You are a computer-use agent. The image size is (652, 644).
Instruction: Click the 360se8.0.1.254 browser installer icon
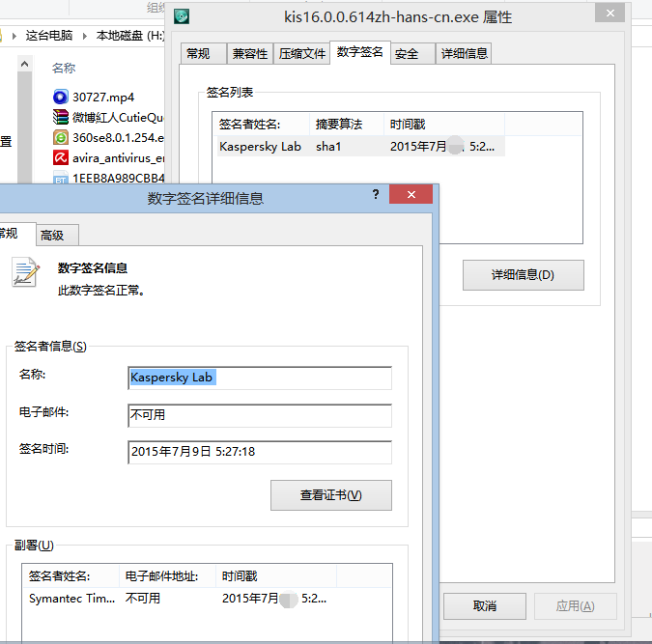coord(60,137)
